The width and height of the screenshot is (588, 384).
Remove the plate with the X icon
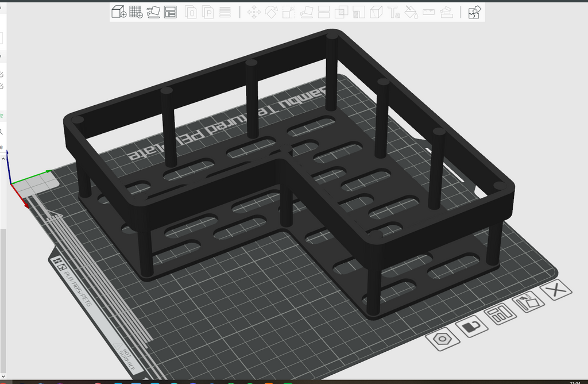click(x=556, y=290)
